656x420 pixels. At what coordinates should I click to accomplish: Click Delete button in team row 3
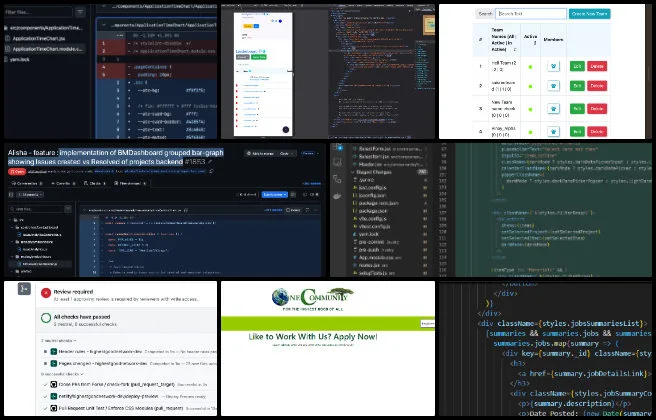597,109
